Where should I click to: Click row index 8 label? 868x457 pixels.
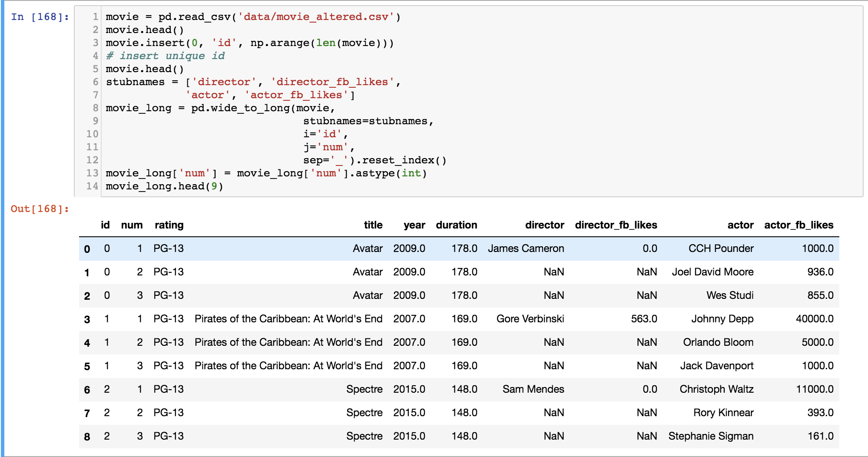(x=87, y=437)
